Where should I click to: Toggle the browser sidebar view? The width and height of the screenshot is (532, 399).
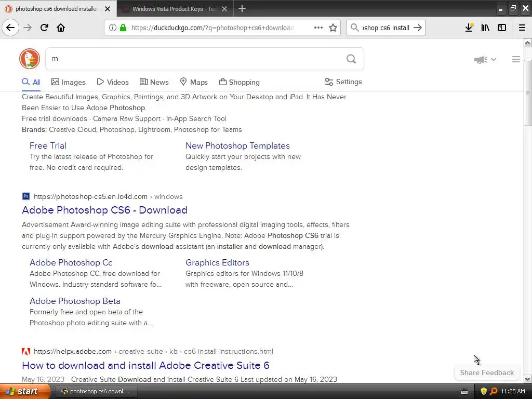(502, 28)
